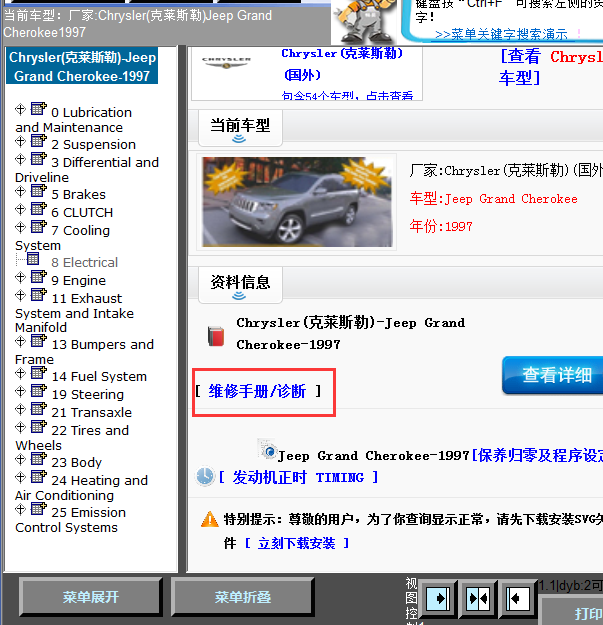
Task: Click the book icon beside 6 CLUTCH
Action: pos(39,208)
